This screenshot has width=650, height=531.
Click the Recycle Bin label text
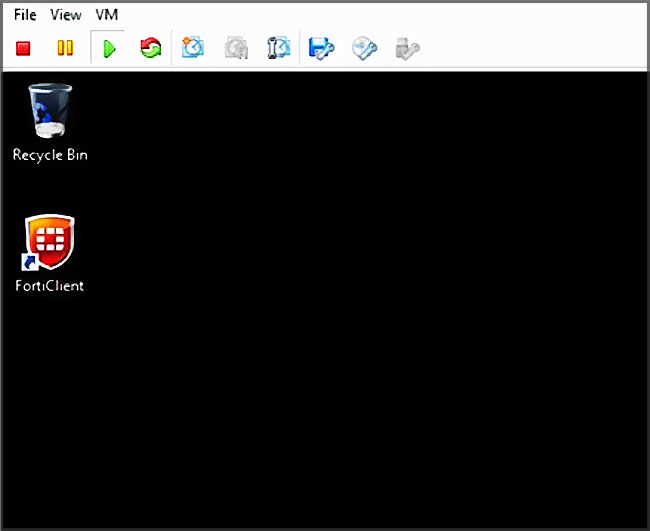click(50, 155)
